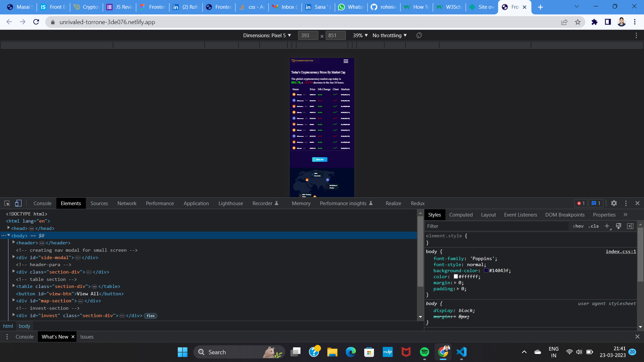Open the index.css:1 source link
This screenshot has width=644, height=362.
click(621, 251)
